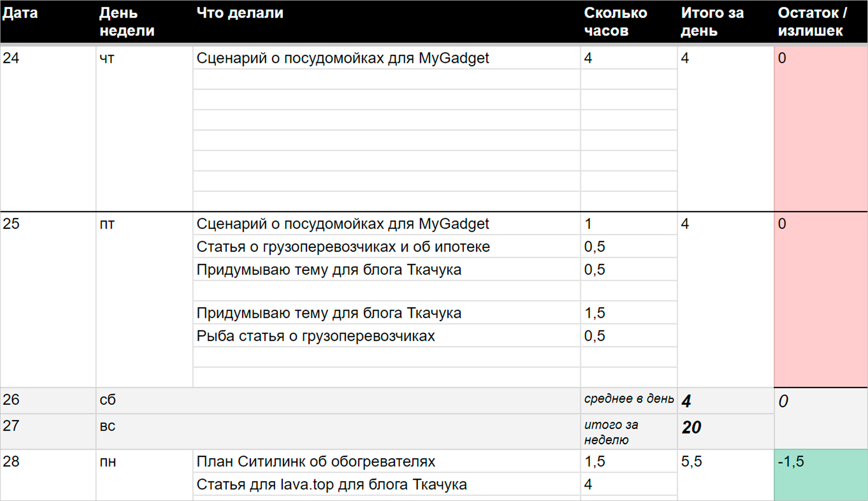Viewport: 868px width, 501px height.
Task: Click the "Дата" column header
Action: [x=48, y=22]
